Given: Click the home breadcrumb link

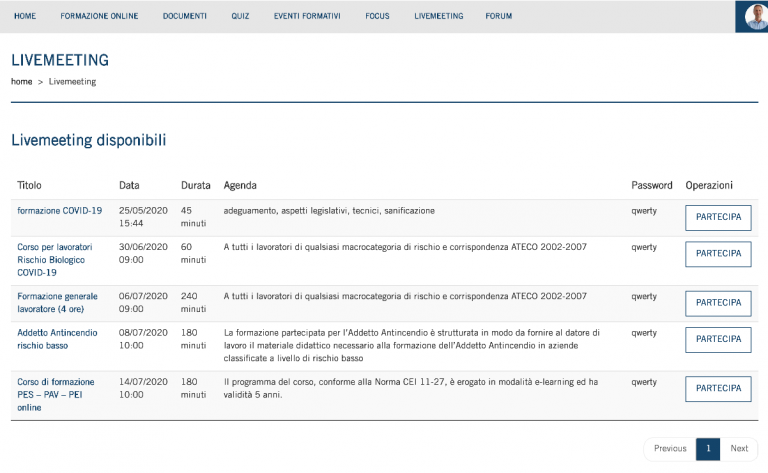Looking at the screenshot, I should click(x=22, y=82).
